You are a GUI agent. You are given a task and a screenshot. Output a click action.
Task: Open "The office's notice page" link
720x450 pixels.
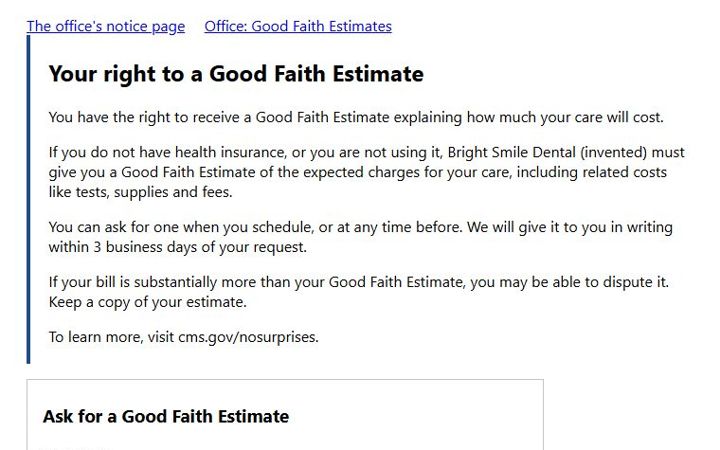(106, 26)
